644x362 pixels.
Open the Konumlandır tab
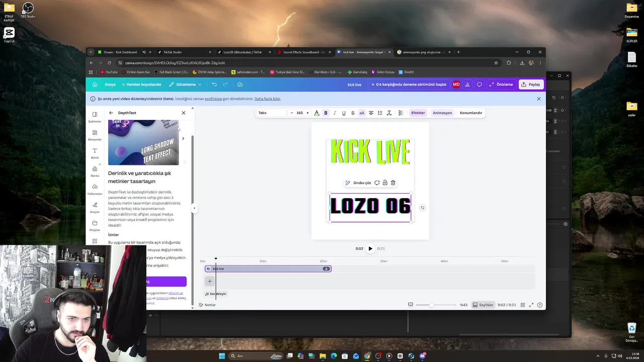471,113
